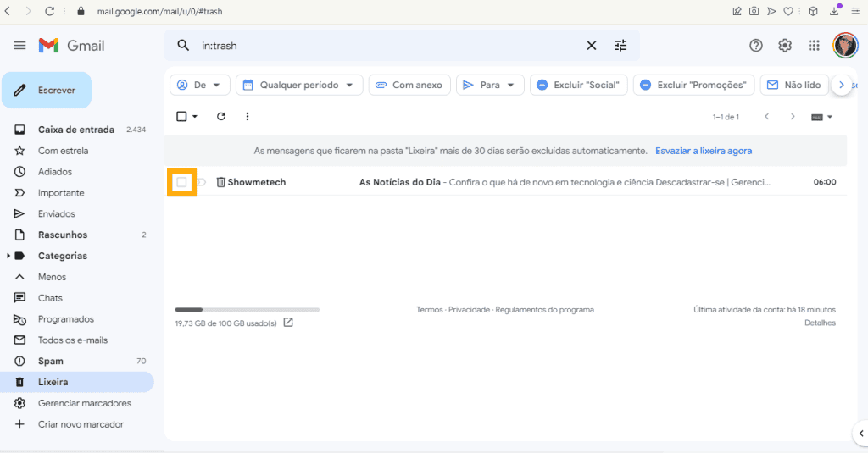868x453 pixels.
Task: Open account activity Detalhes link
Action: [x=820, y=323]
